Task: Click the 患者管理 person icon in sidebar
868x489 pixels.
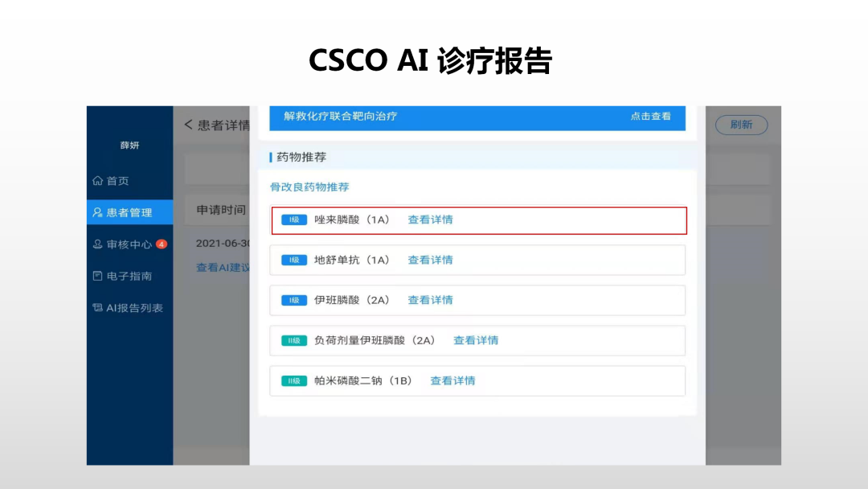Action: tap(98, 213)
